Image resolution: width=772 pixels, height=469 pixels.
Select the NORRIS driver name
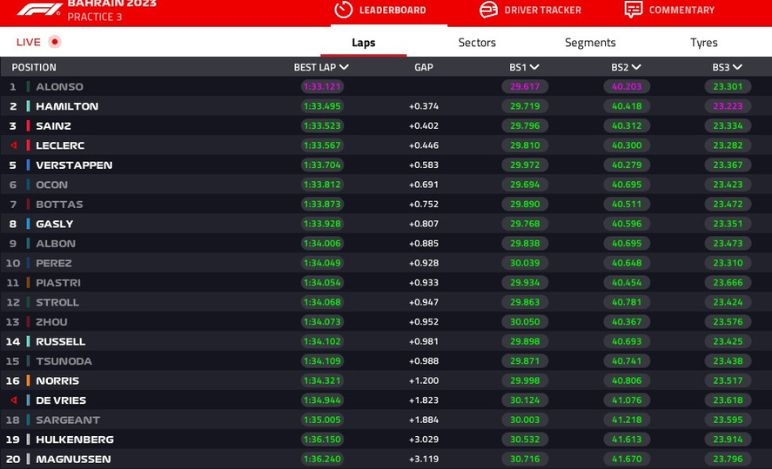(57, 381)
